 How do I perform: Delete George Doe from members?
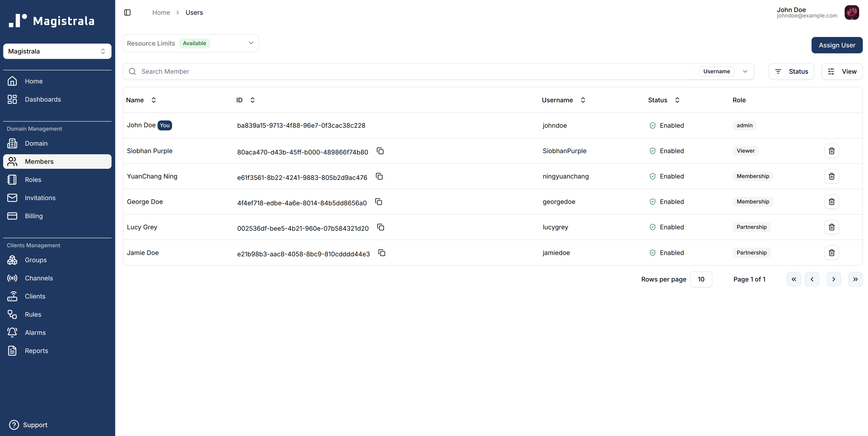coord(831,202)
